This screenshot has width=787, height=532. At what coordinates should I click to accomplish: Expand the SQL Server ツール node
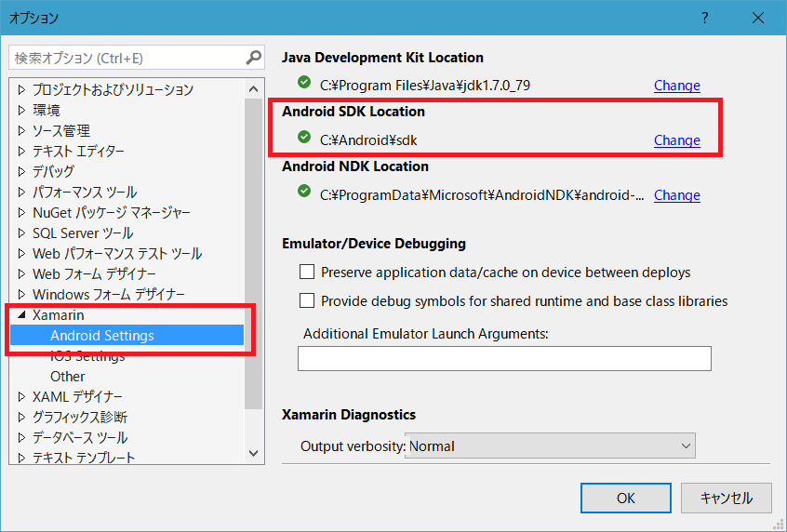pyautogui.click(x=21, y=233)
